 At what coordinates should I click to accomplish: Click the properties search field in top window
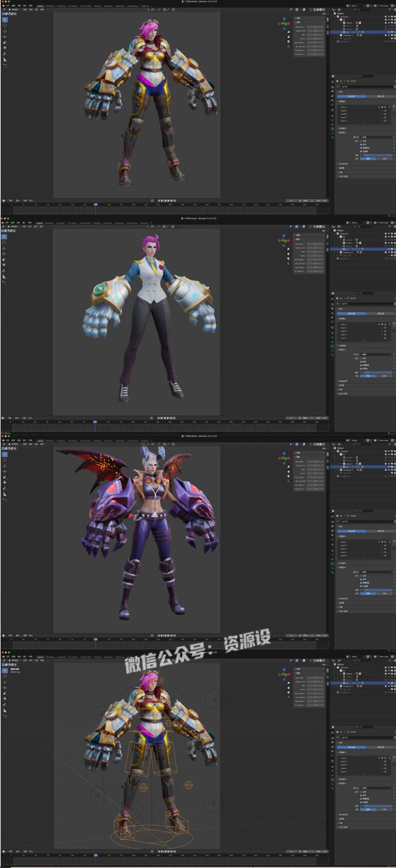pyautogui.click(x=364, y=76)
